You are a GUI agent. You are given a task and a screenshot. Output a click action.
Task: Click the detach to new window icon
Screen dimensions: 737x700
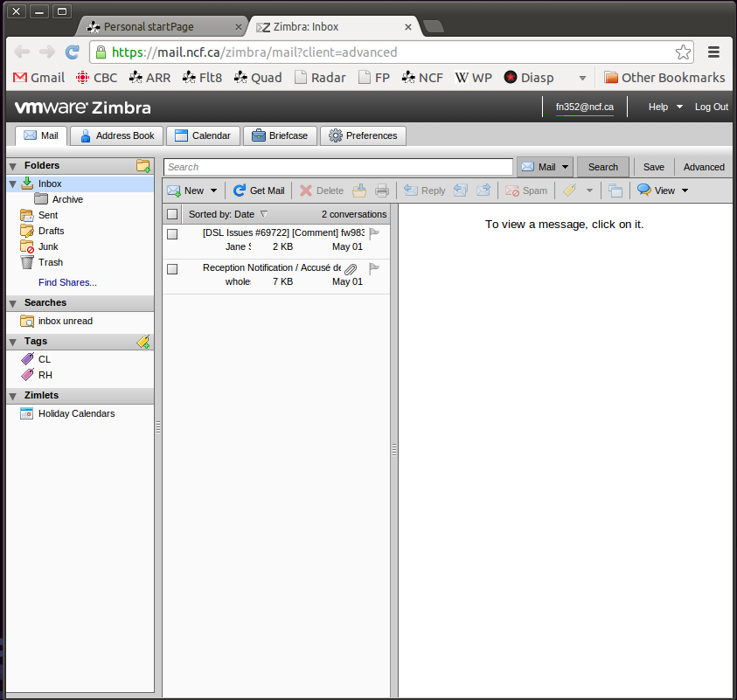point(615,191)
